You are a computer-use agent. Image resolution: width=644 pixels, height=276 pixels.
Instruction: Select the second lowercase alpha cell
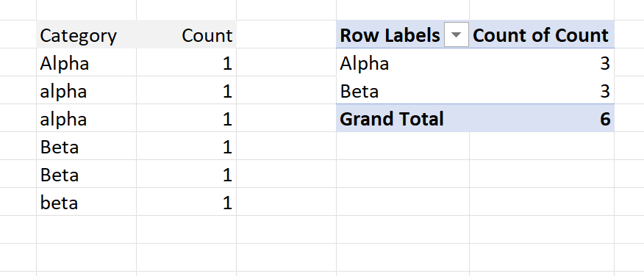pos(86,118)
